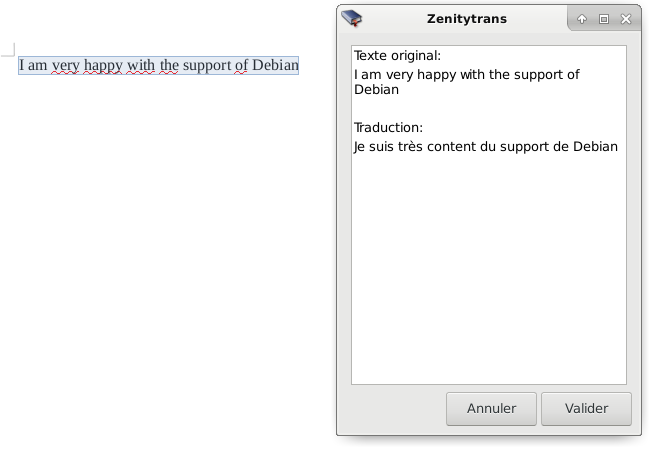Close the Zenitytrans dialog
652x449 pixels.
click(x=626, y=19)
